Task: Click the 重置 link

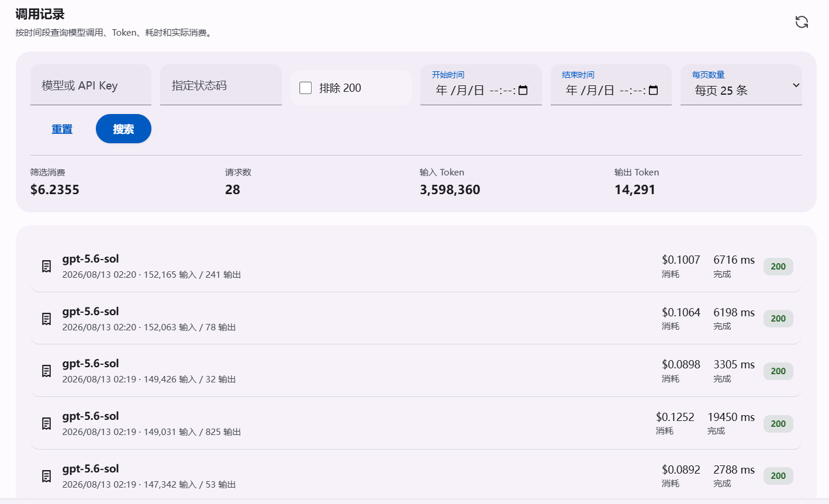Action: (x=62, y=129)
